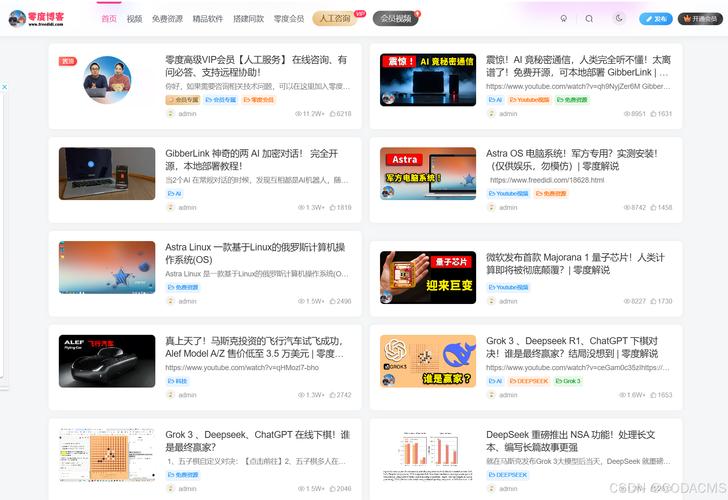Open the Astra 军方电脑系统 thumbnail
The image size is (728, 500).
pyautogui.click(x=428, y=174)
